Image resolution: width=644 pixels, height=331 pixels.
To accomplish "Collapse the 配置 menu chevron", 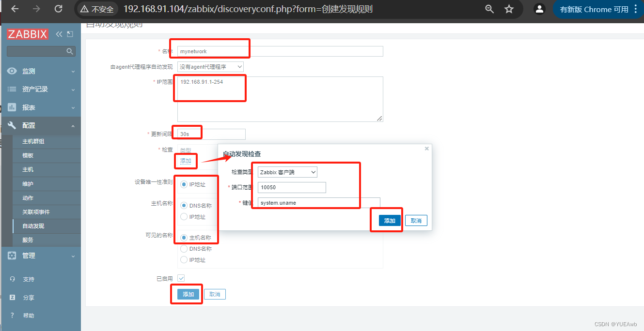I will (73, 126).
